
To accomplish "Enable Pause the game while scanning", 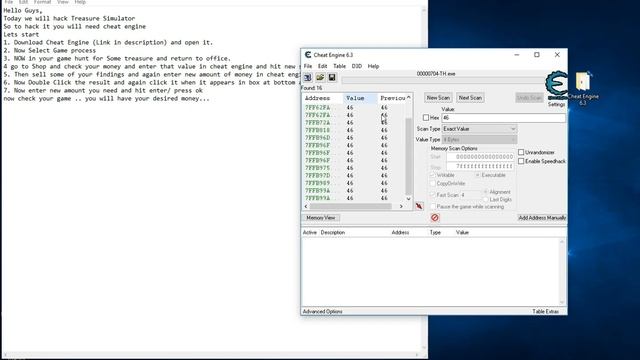I will (433, 207).
